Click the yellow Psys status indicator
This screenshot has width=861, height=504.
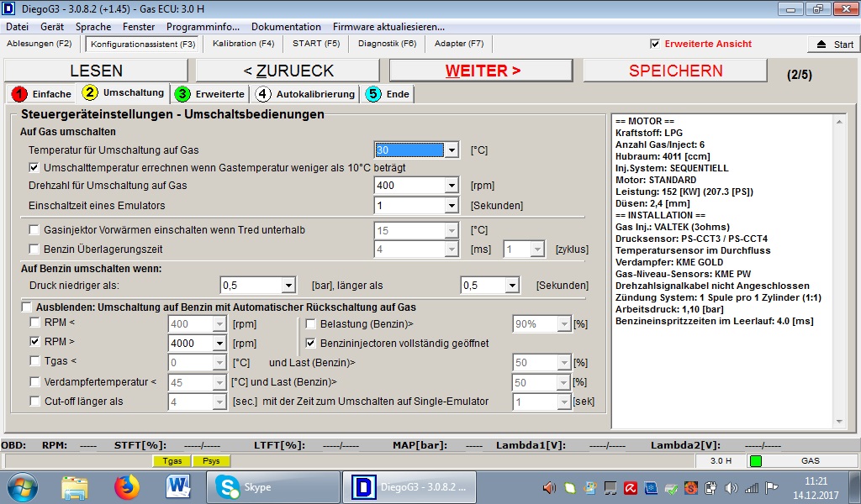(x=211, y=461)
